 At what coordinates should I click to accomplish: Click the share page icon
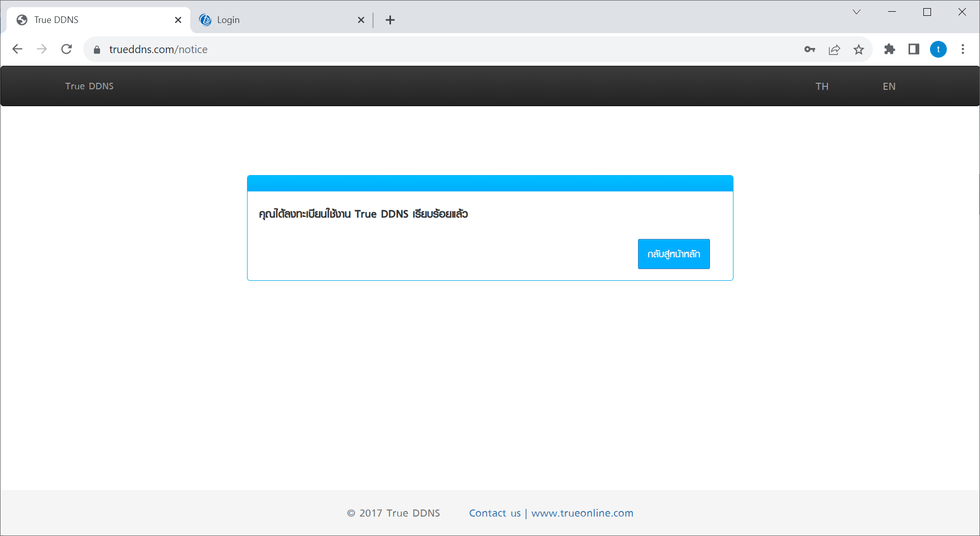click(835, 50)
